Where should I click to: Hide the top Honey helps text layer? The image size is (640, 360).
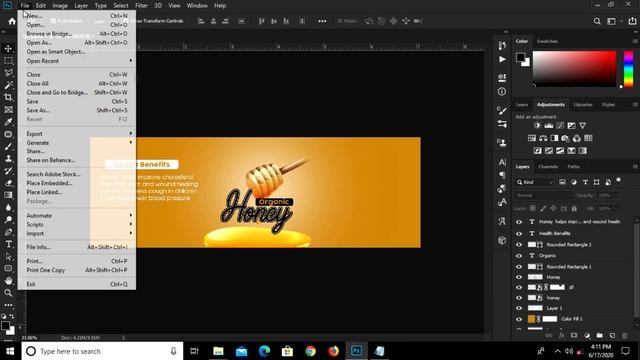pyautogui.click(x=519, y=222)
